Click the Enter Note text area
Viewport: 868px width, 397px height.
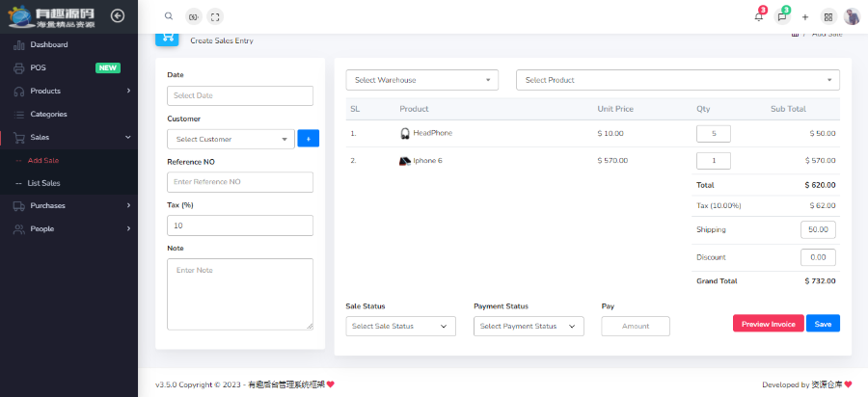(240, 294)
